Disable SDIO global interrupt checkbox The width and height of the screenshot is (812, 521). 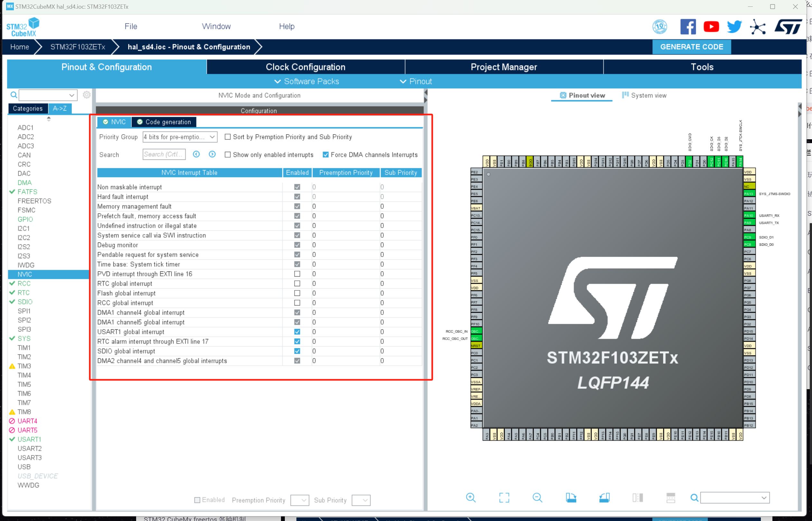[x=297, y=351]
